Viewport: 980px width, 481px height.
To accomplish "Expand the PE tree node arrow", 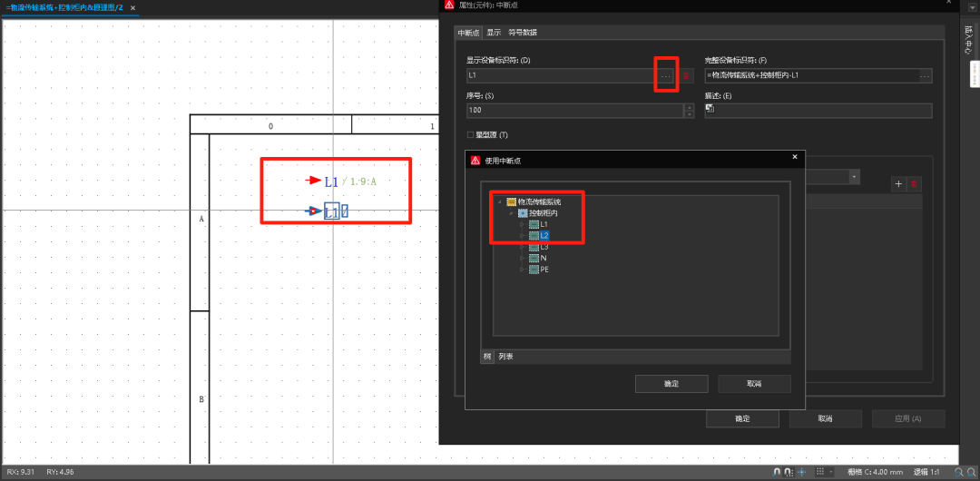I will pyautogui.click(x=523, y=269).
